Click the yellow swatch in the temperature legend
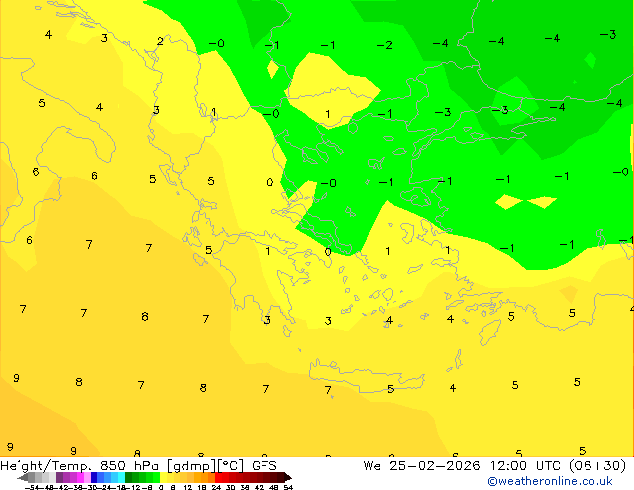 163,477
